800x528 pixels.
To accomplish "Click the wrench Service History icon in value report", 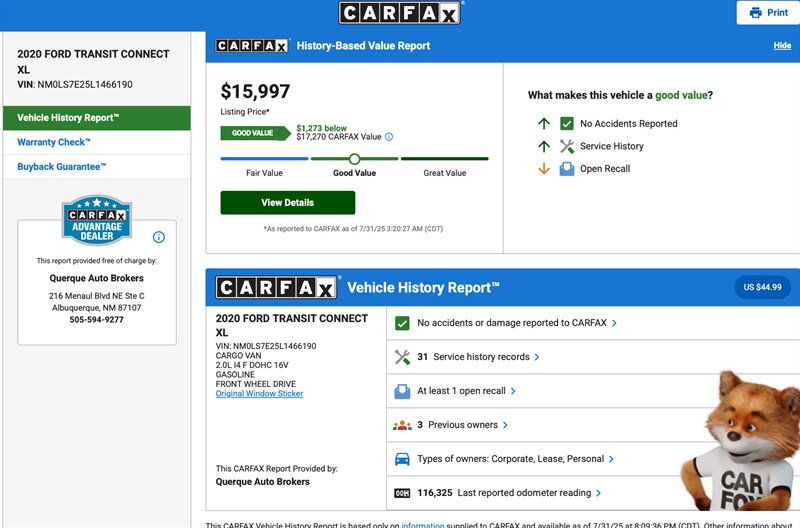I will [567, 146].
